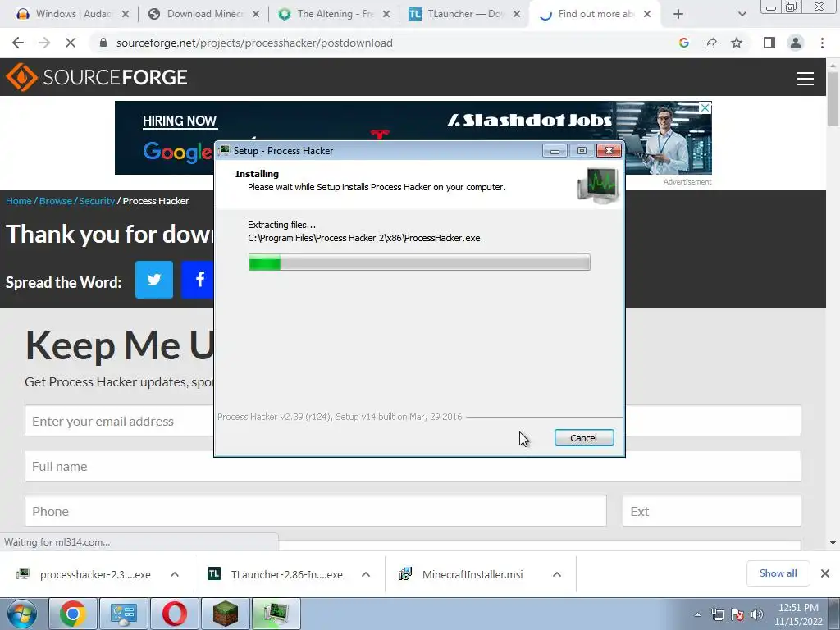Click the share page icon
The width and height of the screenshot is (840, 630).
point(710,43)
